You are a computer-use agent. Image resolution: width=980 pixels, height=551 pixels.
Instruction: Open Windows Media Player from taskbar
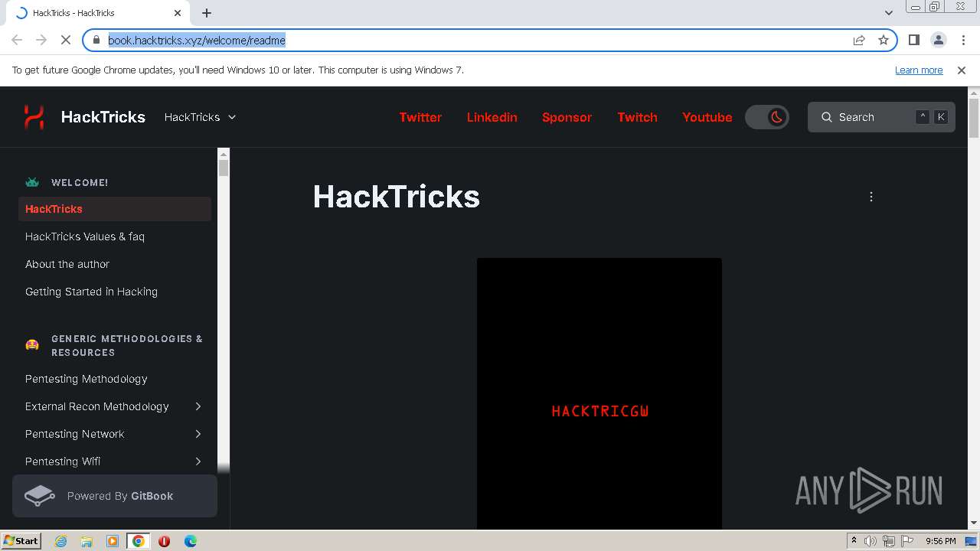(113, 541)
